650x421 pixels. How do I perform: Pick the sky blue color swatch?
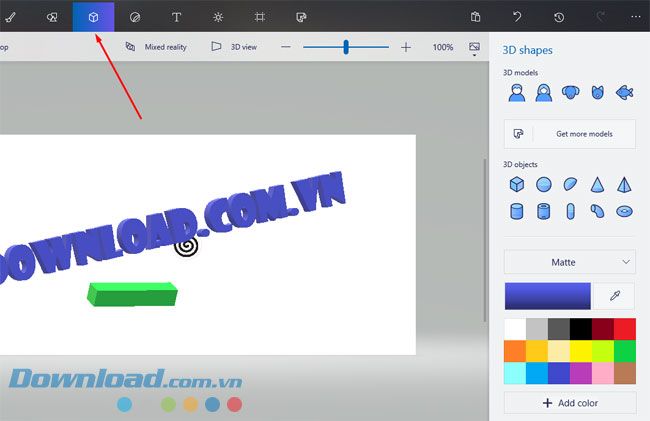click(x=537, y=373)
